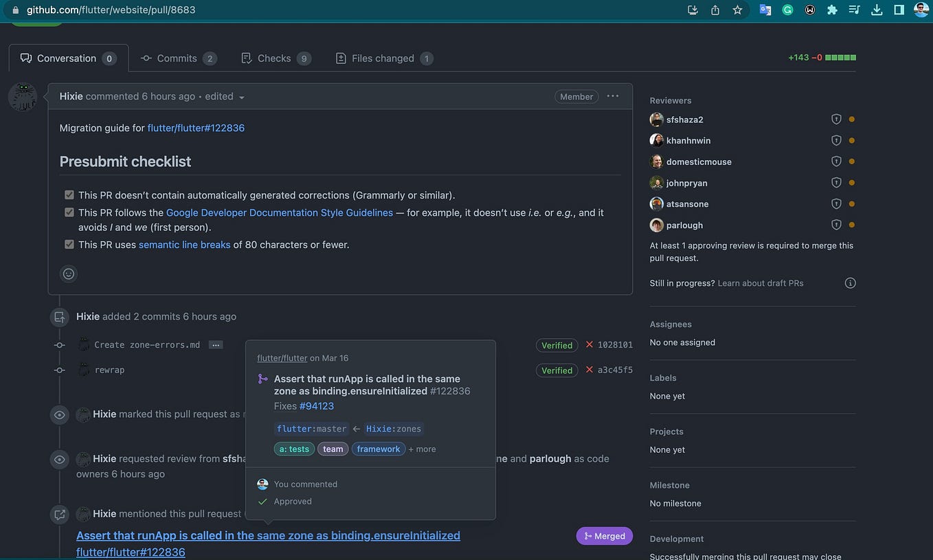Follow the flutter/flutter#122836 link
This screenshot has width=933, height=560.
(x=196, y=128)
